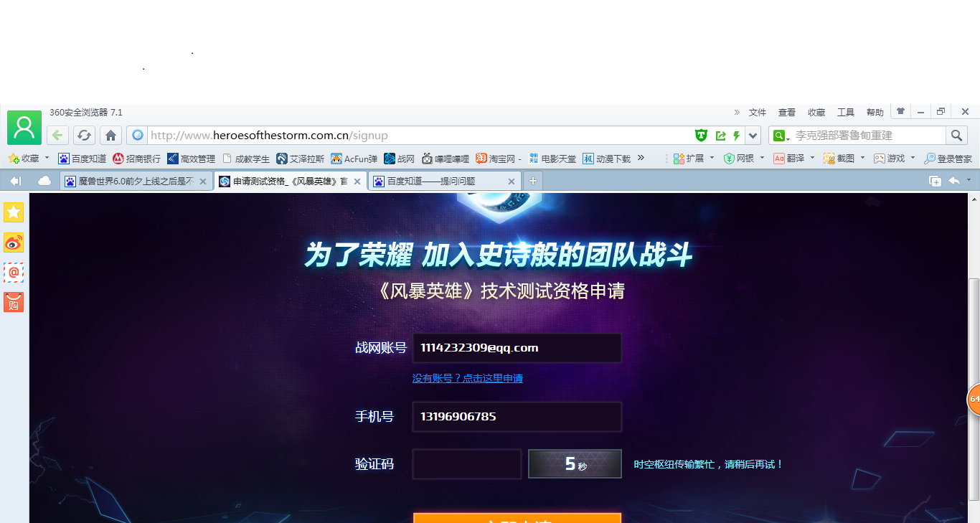Open the 百度知道 bookmark
Viewport: 980px width, 523px height.
(x=83, y=159)
